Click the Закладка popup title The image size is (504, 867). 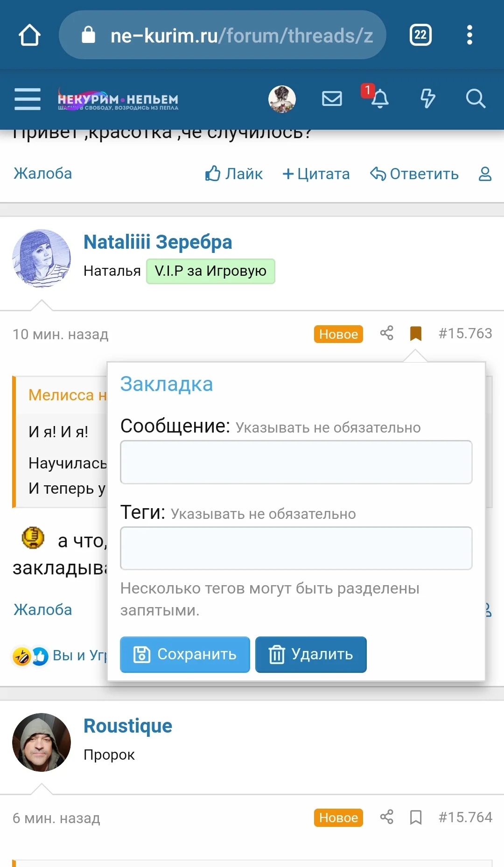[167, 384]
